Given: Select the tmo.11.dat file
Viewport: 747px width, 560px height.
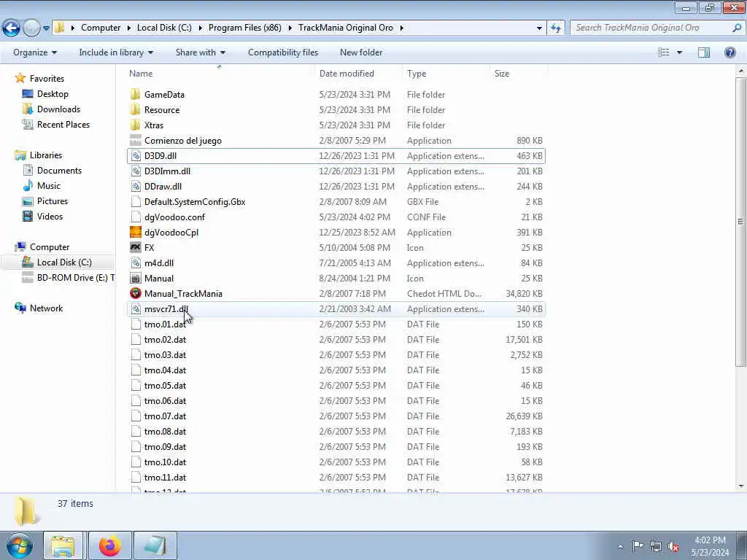Looking at the screenshot, I should pyautogui.click(x=336, y=478).
